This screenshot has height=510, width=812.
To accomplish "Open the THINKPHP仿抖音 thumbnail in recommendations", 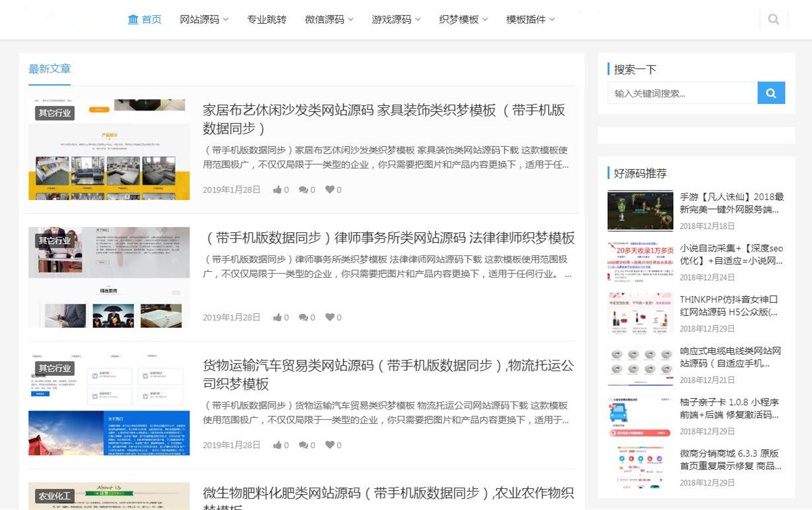I will (x=640, y=314).
